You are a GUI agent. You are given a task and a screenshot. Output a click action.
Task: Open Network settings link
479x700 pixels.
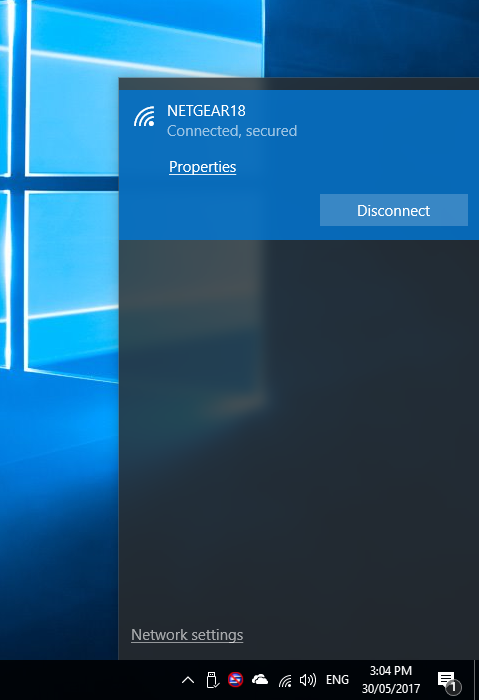pyautogui.click(x=187, y=635)
